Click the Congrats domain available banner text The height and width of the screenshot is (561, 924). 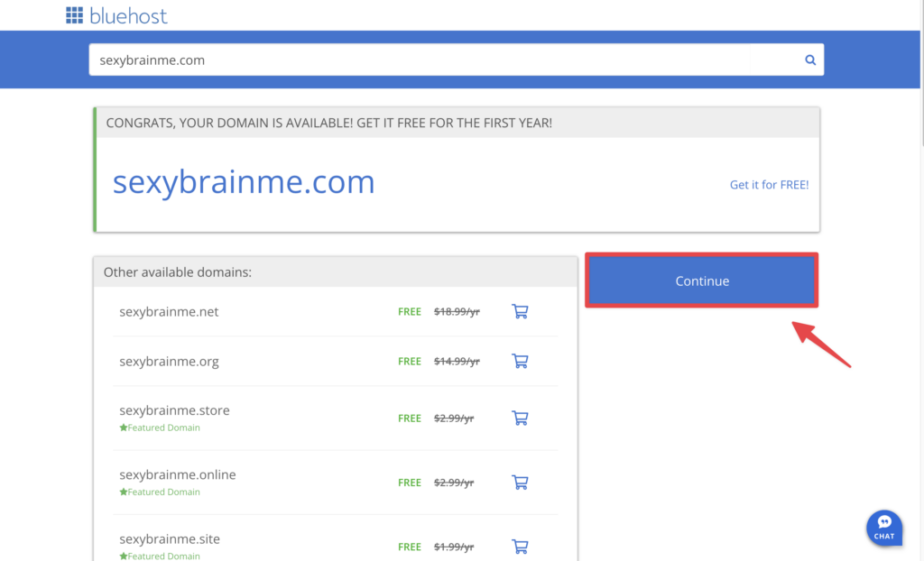(x=328, y=123)
